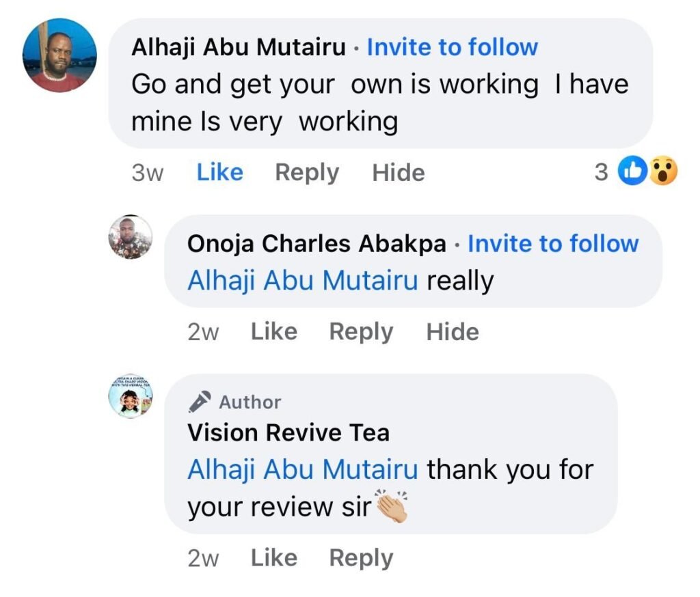This screenshot has height=597, width=700.
Task: Click the blue thumbs-up reaction icon
Action: coord(630,172)
